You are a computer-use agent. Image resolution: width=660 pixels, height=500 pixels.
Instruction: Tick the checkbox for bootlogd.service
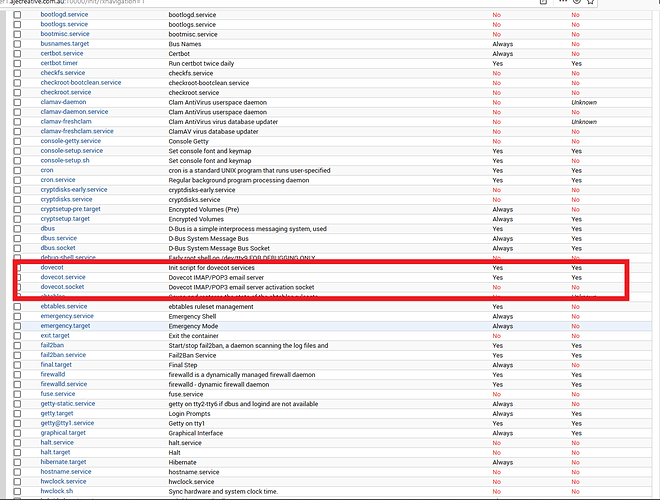pyautogui.click(x=17, y=15)
